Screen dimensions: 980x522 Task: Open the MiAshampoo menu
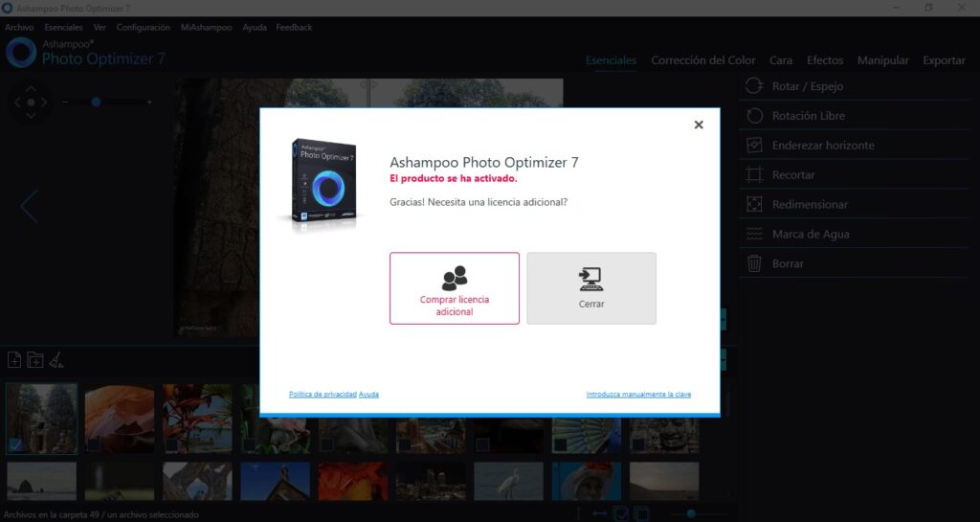pos(207,28)
